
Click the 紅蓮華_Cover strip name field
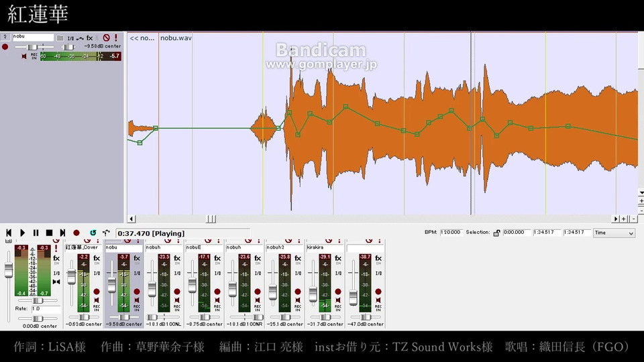click(x=83, y=247)
